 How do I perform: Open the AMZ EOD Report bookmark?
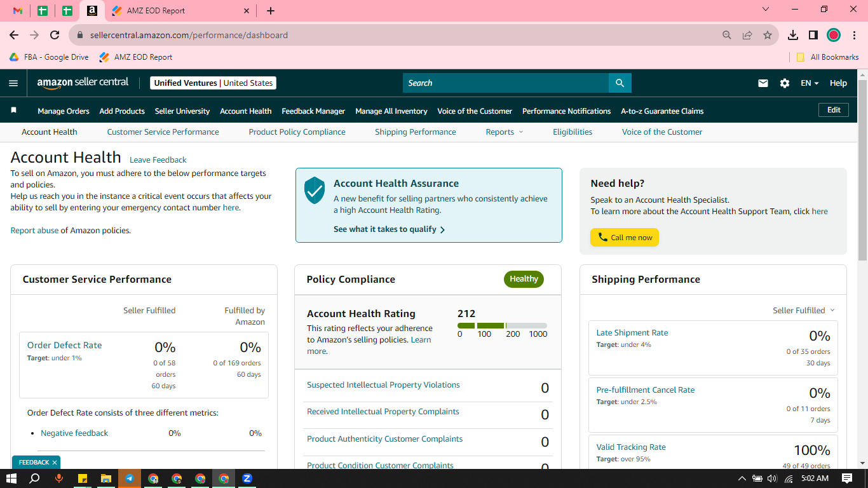tap(136, 57)
